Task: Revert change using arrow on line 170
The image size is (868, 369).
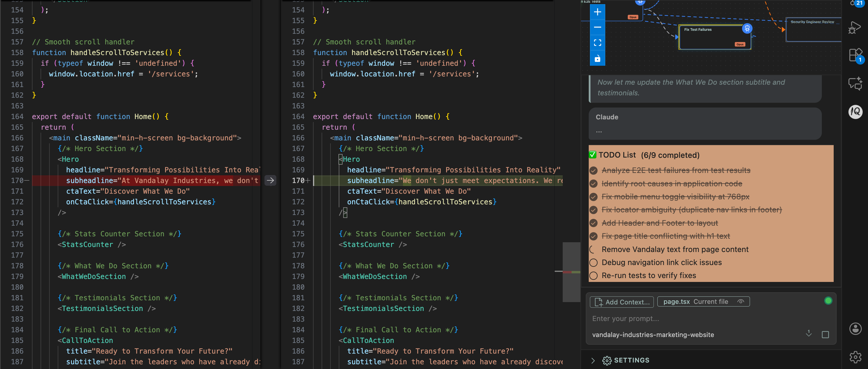Action: pos(270,180)
